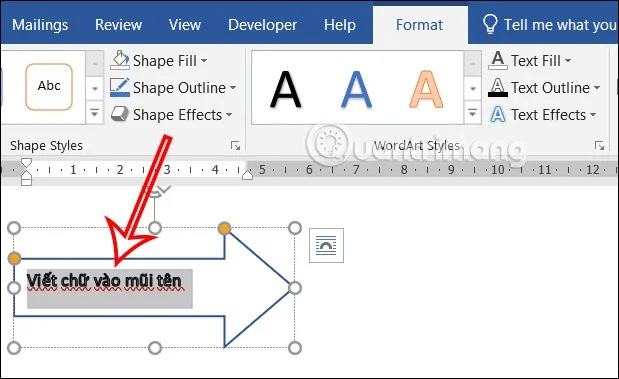Click the first line indent marker on ruler
This screenshot has width=619, height=379.
(26, 163)
